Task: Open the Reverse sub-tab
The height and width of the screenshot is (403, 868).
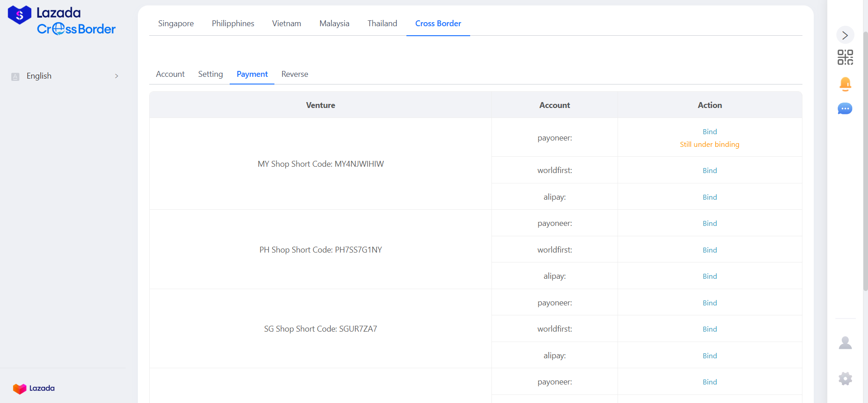Action: point(295,74)
